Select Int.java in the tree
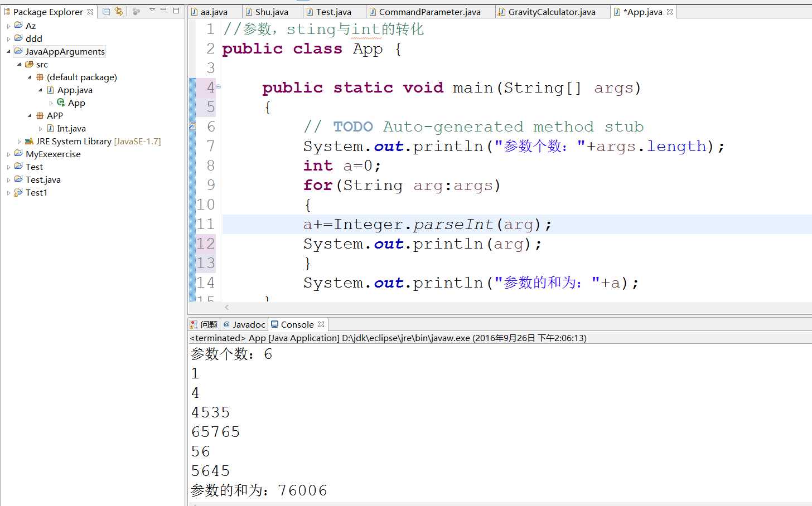The image size is (812, 506). pos(71,129)
